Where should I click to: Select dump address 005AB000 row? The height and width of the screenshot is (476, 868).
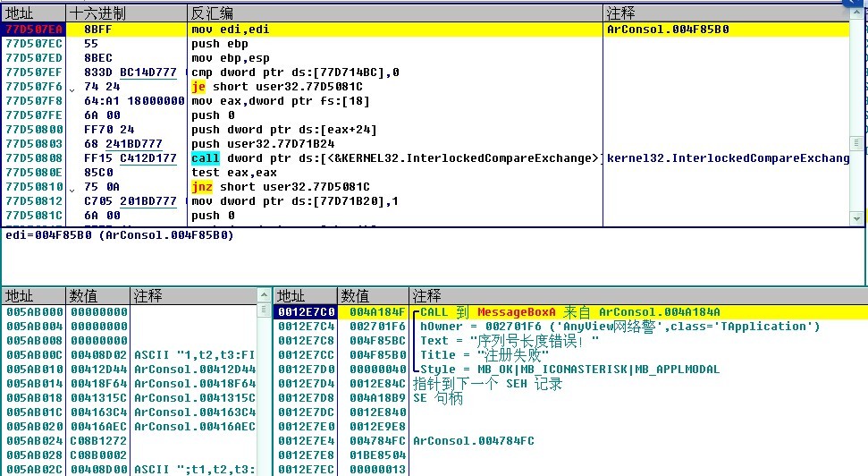point(131,312)
